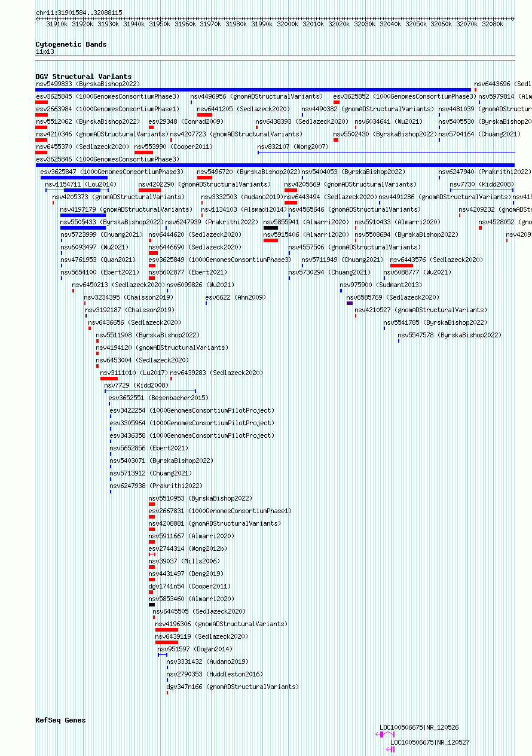The image size is (532, 756).
Task: Select the black nsv5853460 Almarri2020 glyph
Action: 152,605
